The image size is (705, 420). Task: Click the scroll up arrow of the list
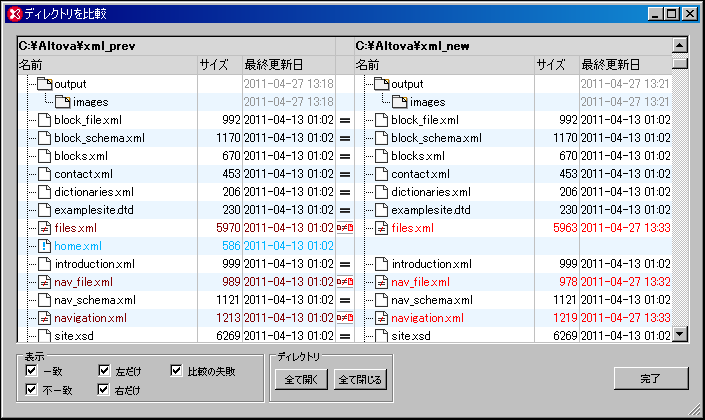[680, 45]
